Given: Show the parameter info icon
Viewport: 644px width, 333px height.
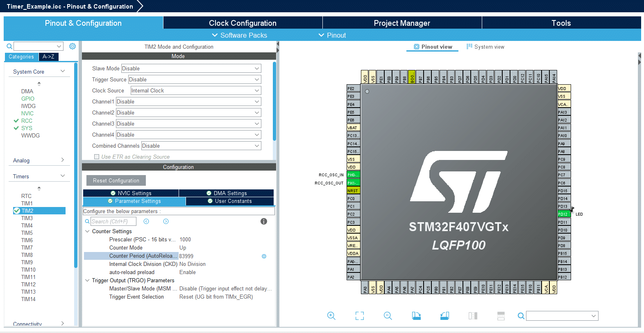Looking at the screenshot, I should pyautogui.click(x=264, y=221).
